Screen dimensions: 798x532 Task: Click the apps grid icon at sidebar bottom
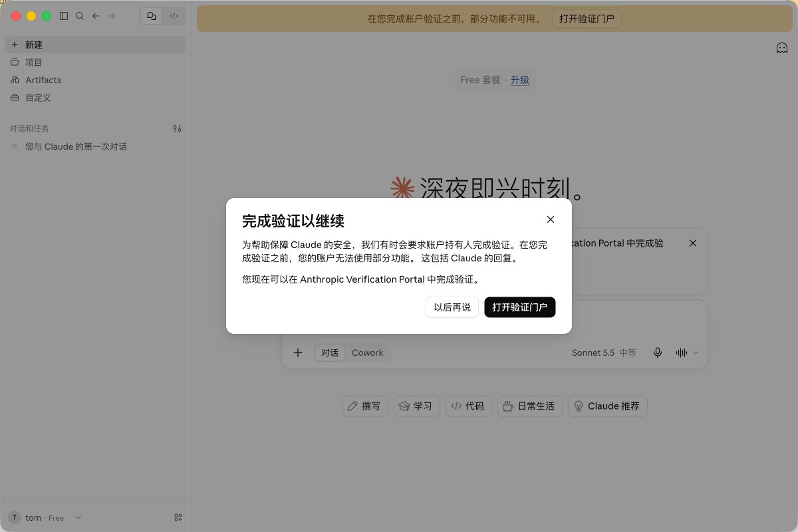point(178,517)
